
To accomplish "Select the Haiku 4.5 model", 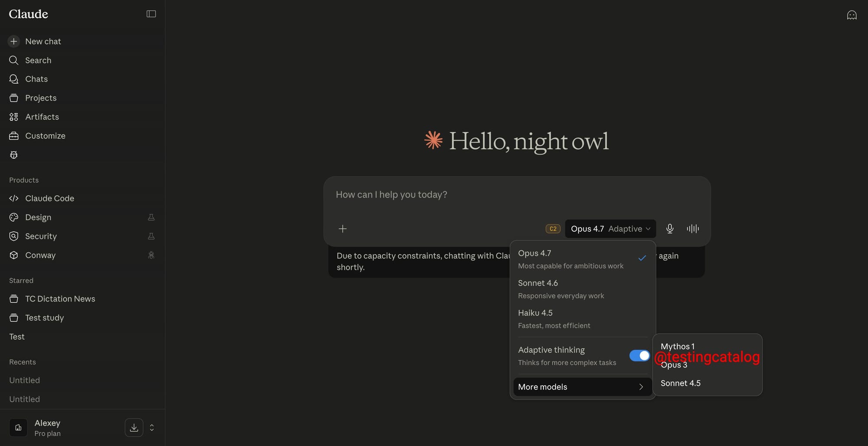I will click(582, 319).
